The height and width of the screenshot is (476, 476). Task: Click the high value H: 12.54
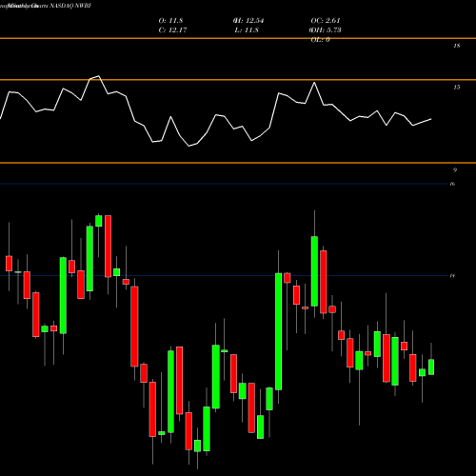pyautogui.click(x=248, y=21)
